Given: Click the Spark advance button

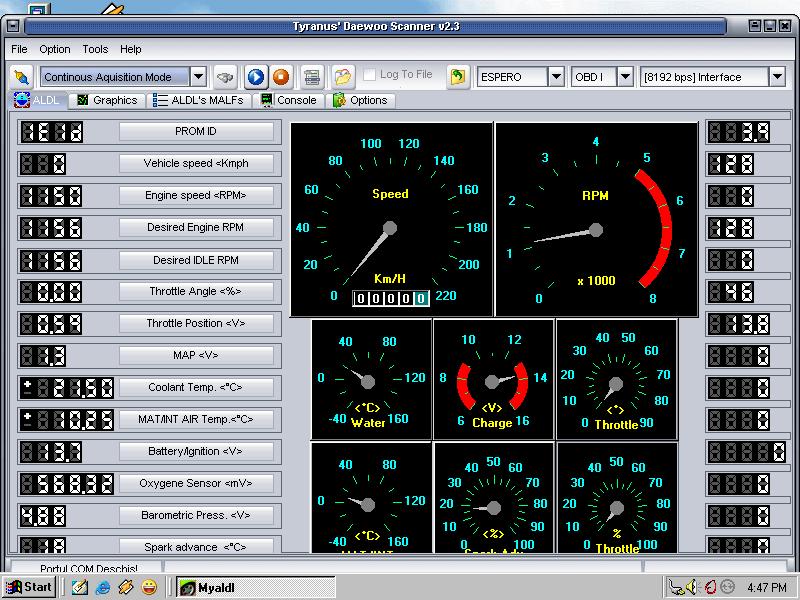Looking at the screenshot, I should [x=196, y=546].
